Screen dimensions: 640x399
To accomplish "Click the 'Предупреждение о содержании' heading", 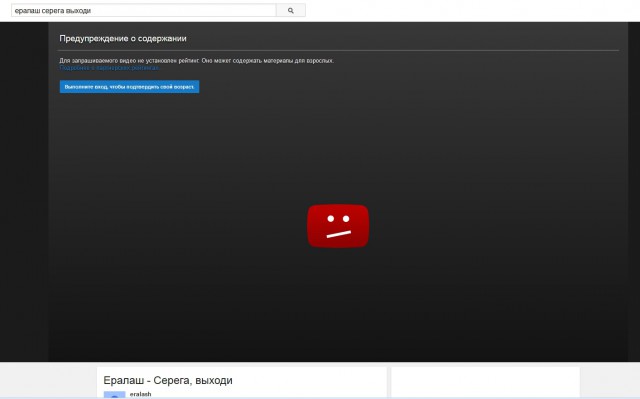I will tap(123, 38).
